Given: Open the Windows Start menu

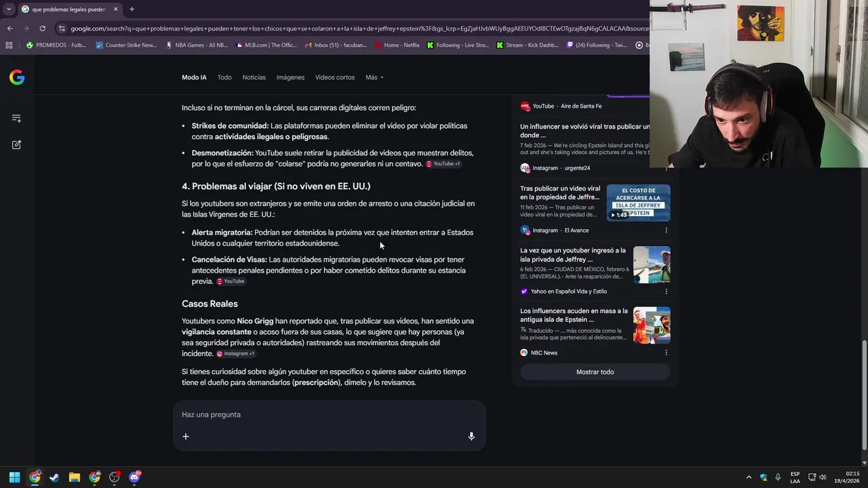Looking at the screenshot, I should coord(14,477).
